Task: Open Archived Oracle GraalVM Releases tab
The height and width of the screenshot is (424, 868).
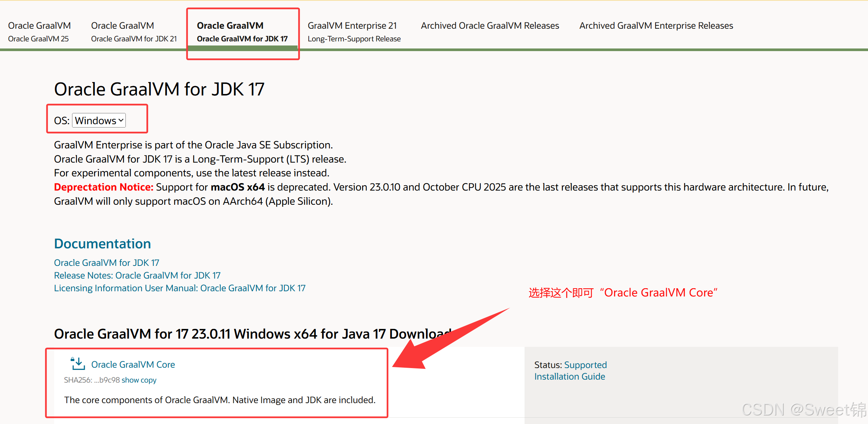Action: [489, 26]
